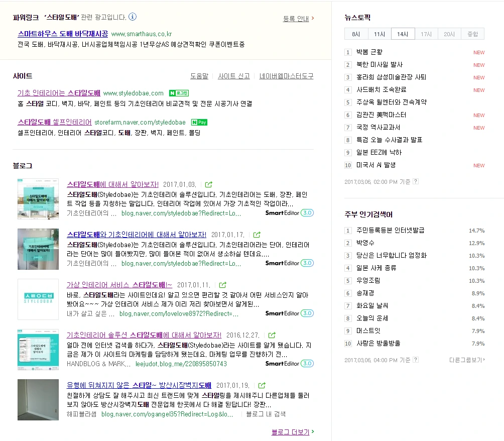The height and width of the screenshot is (441, 504).
Task: Open popular search 당신은 너무합니다 엄정화
Action: [392, 255]
